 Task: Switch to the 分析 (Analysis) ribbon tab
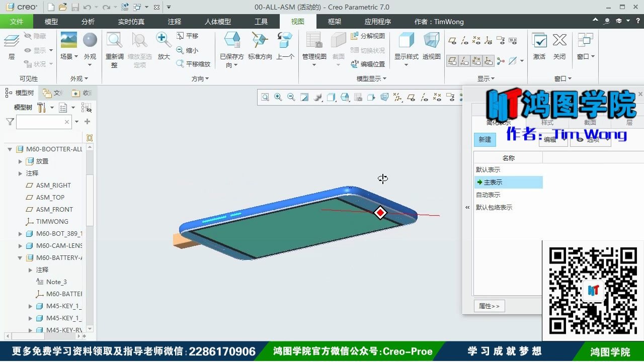point(88,22)
